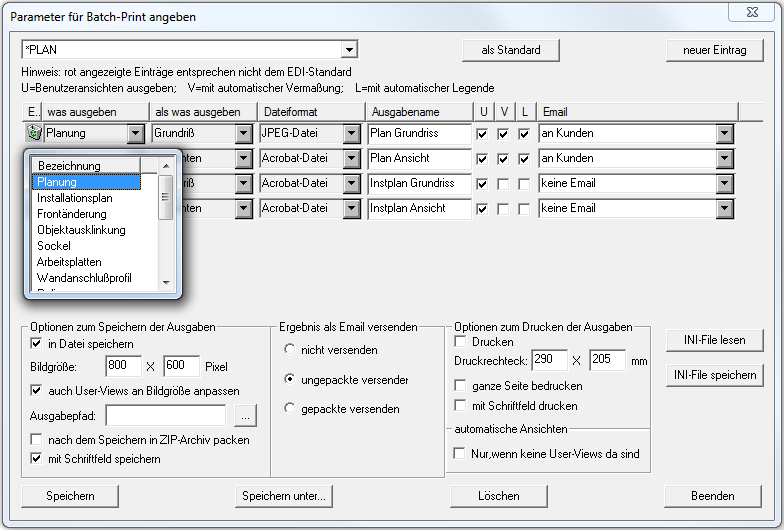Viewport: 784px width, 530px height.
Task: Toggle 'auch User-Views an Bildgröße anpassen'
Action: pyautogui.click(x=36, y=390)
